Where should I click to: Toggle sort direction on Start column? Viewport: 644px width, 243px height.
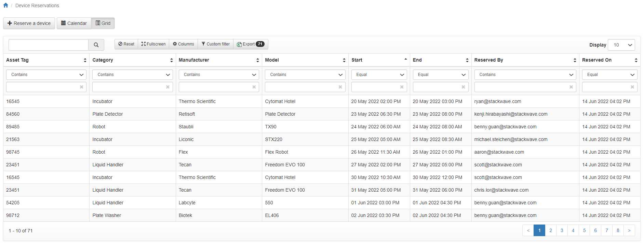[x=405, y=60]
